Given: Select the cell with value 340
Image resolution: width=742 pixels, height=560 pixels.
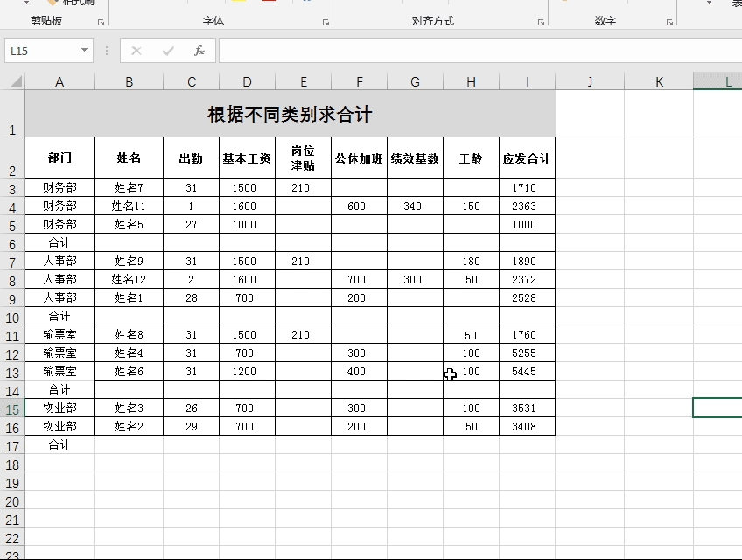Looking at the screenshot, I should click(415, 206).
